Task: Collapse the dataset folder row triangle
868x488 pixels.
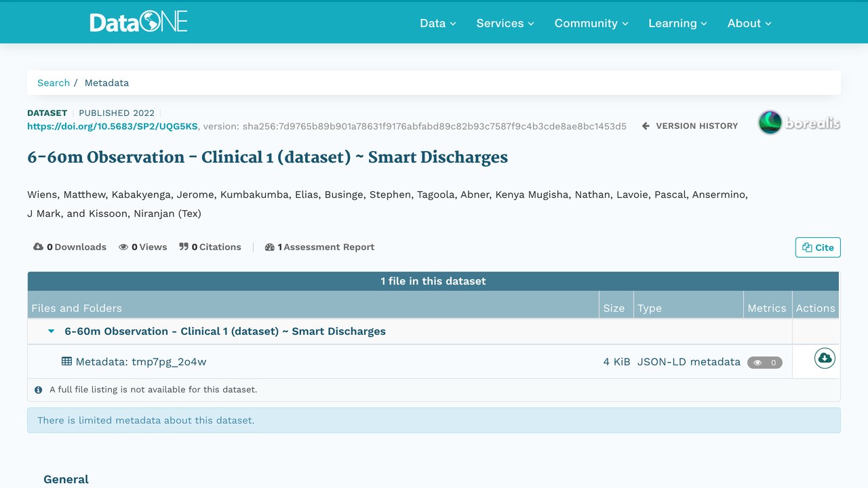Action: (51, 331)
